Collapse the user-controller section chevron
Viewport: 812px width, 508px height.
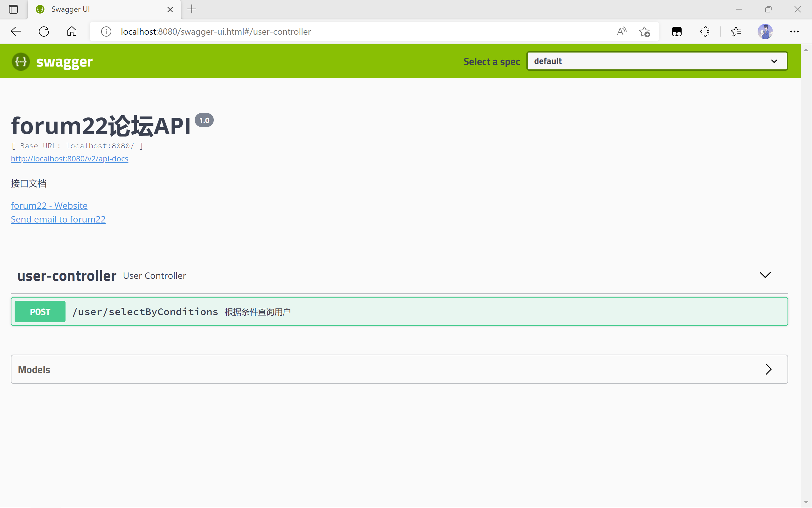click(x=765, y=275)
